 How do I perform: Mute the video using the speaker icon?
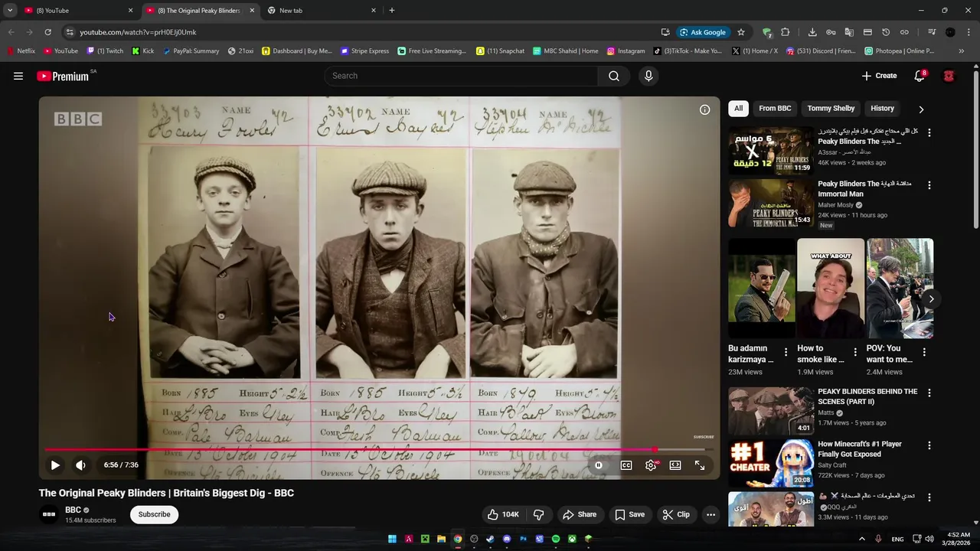[x=80, y=465]
